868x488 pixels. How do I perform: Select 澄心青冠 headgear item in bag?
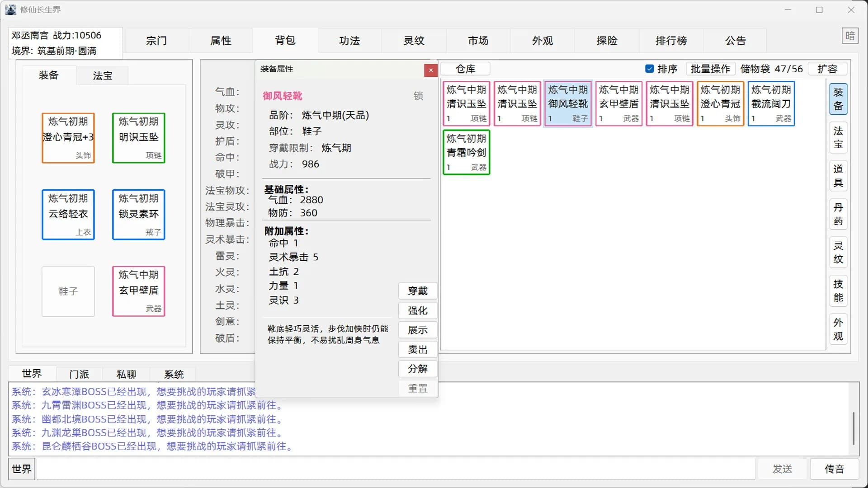click(721, 103)
